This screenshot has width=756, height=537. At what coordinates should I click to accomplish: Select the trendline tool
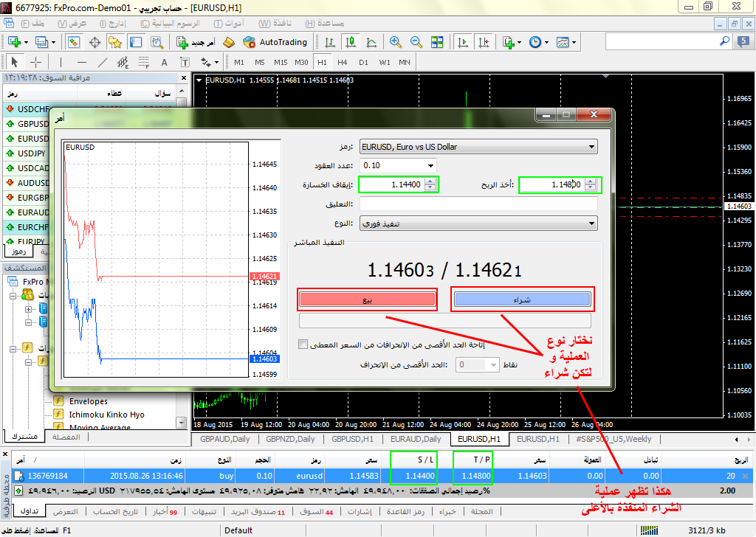tap(102, 62)
